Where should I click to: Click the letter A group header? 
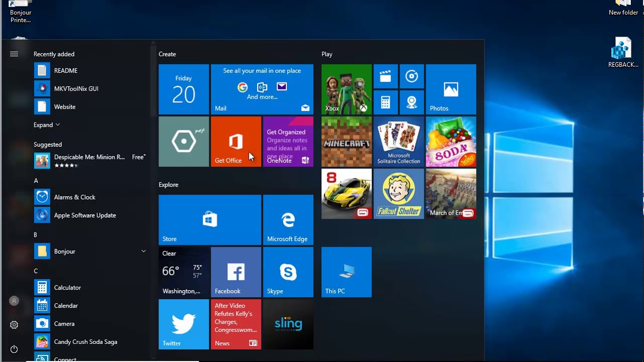coord(36,180)
